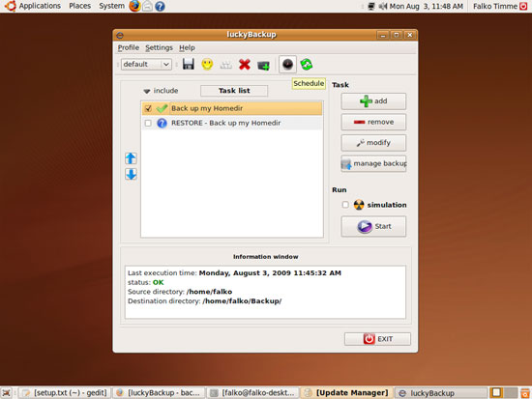Open the Settings menu
The image size is (532, 399).
pyautogui.click(x=160, y=47)
